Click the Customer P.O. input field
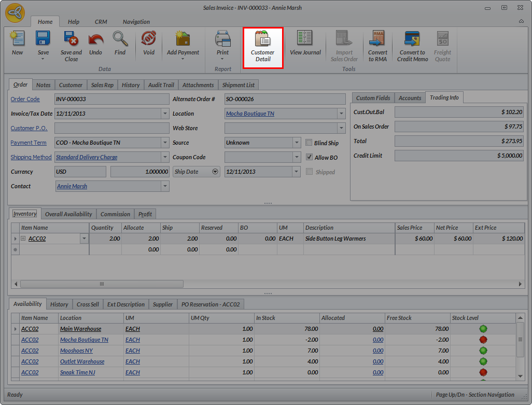532x405 pixels. click(111, 128)
